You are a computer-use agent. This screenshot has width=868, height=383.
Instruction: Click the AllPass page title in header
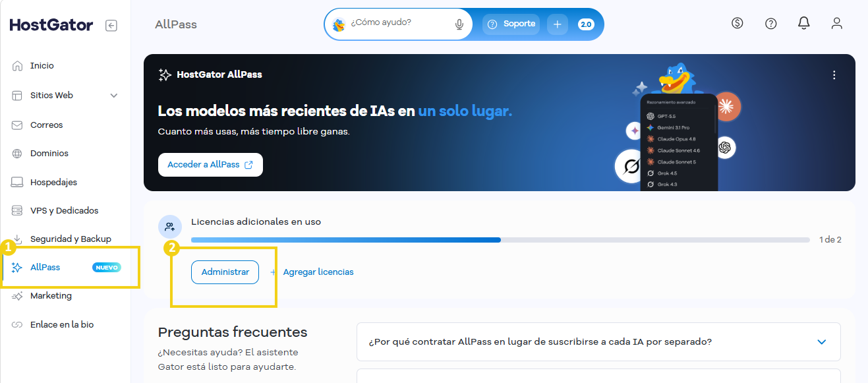(x=176, y=25)
